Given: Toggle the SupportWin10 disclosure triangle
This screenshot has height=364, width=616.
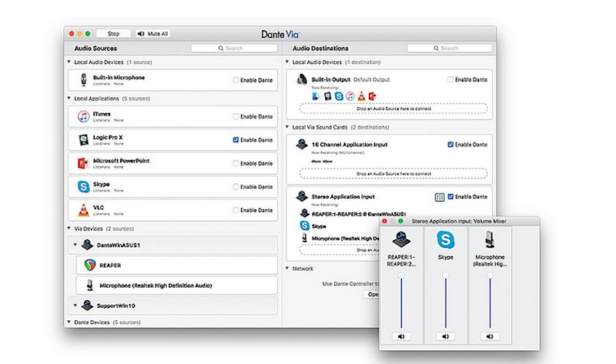Looking at the screenshot, I should [x=75, y=305].
